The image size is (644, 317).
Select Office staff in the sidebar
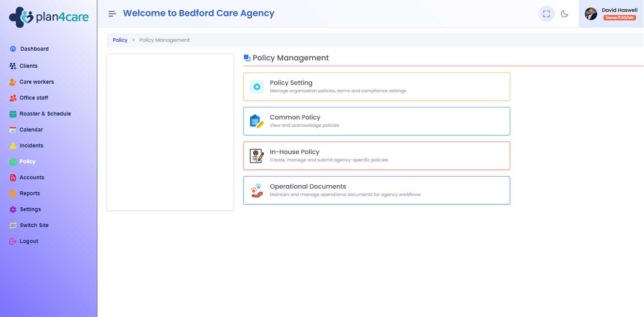(34, 98)
